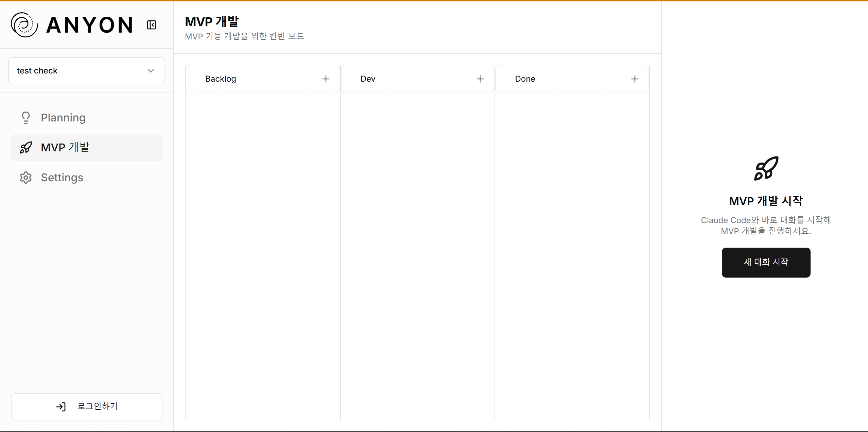Viewport: 868px width, 432px height.
Task: Click the Backlog column header
Action: coord(221,79)
